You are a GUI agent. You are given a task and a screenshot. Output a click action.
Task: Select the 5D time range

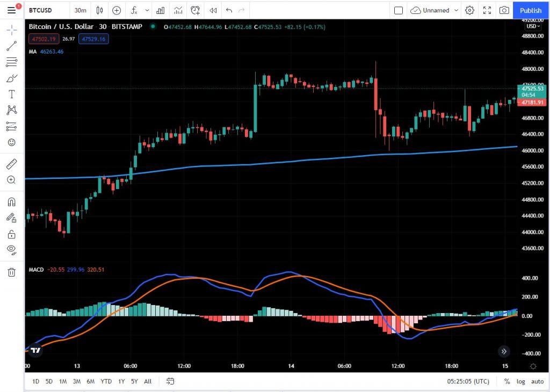(x=49, y=381)
